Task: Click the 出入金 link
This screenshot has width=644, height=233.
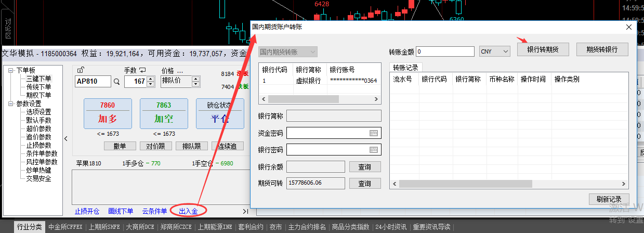Action: click(x=188, y=211)
